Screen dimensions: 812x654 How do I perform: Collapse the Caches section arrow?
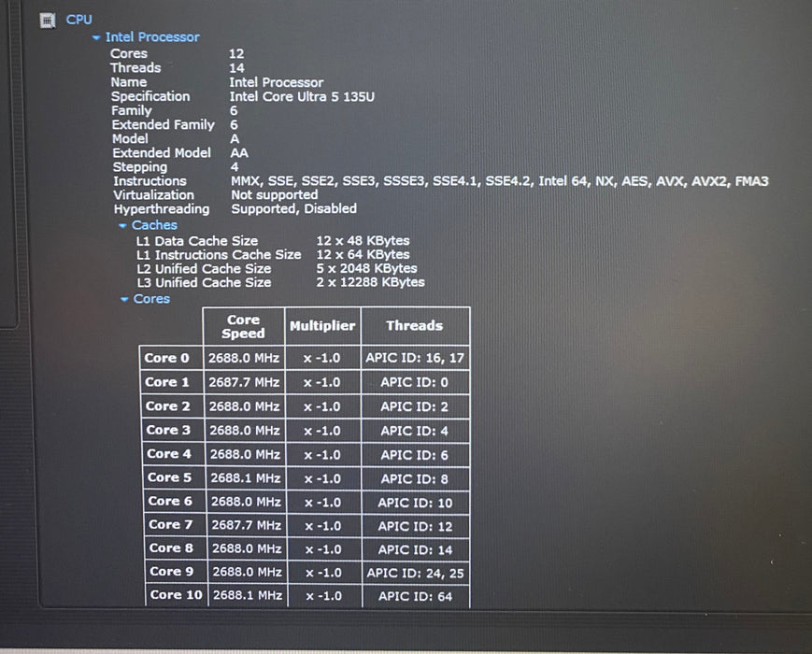point(122,226)
